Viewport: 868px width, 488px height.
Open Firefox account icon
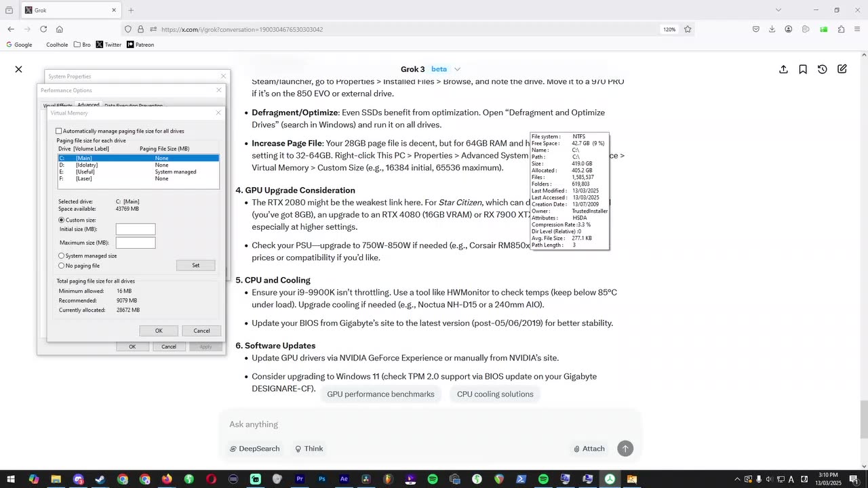(x=789, y=29)
